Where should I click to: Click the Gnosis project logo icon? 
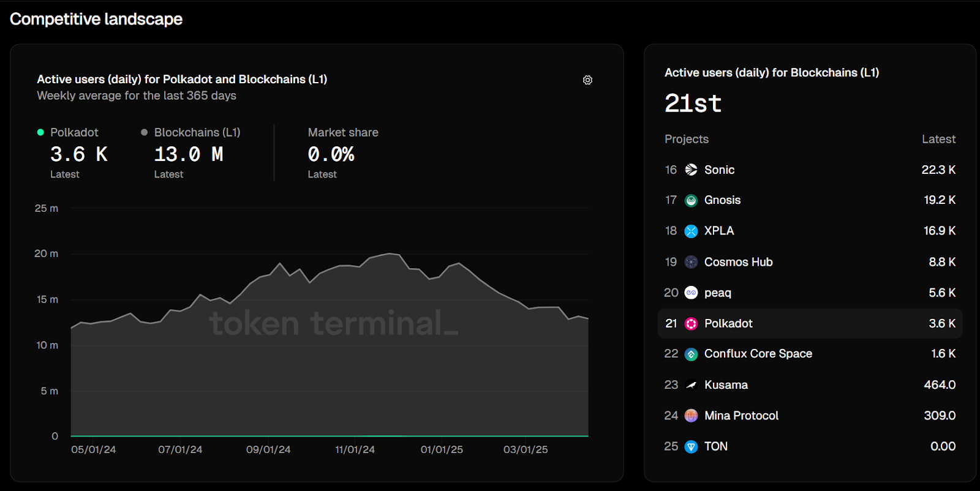click(x=691, y=200)
